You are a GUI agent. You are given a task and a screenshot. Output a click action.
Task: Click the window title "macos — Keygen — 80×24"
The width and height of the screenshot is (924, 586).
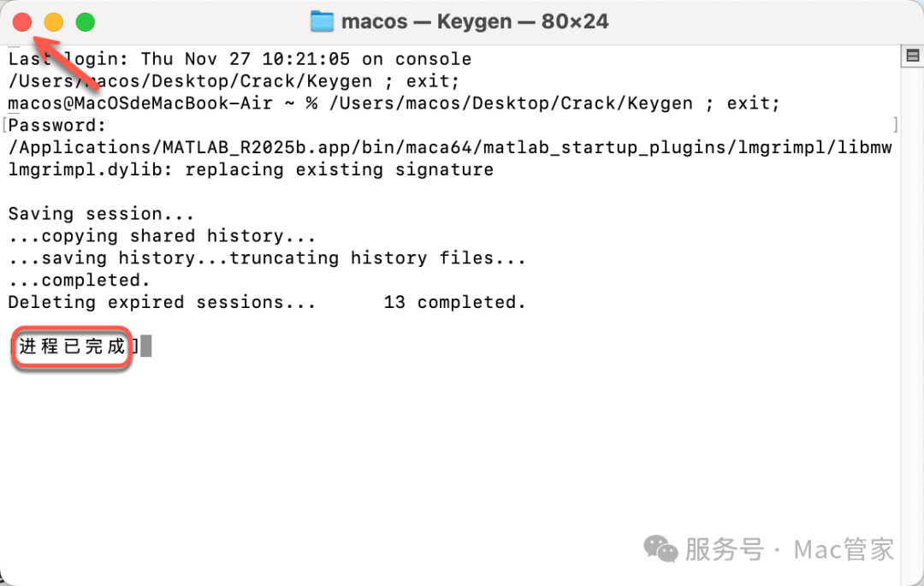(x=475, y=21)
